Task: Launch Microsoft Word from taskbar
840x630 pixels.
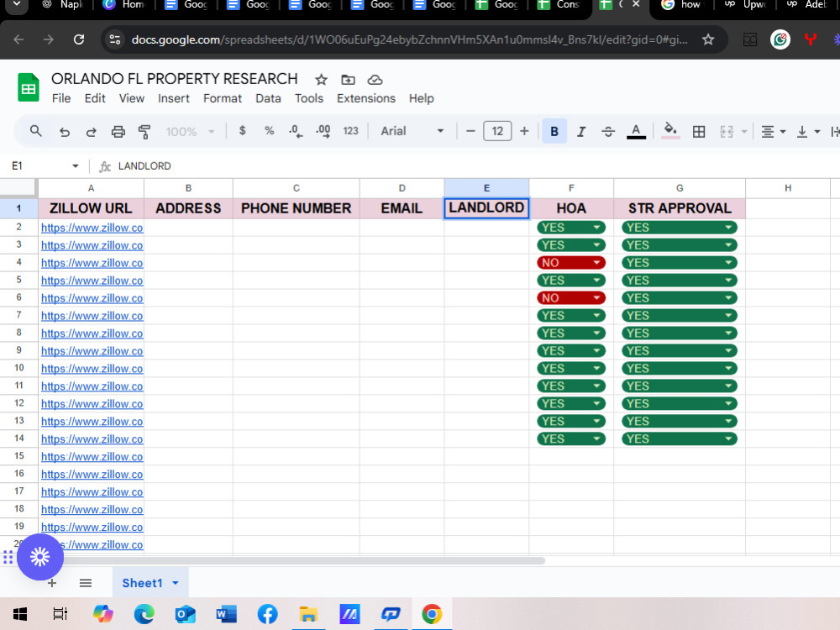Action: (226, 614)
